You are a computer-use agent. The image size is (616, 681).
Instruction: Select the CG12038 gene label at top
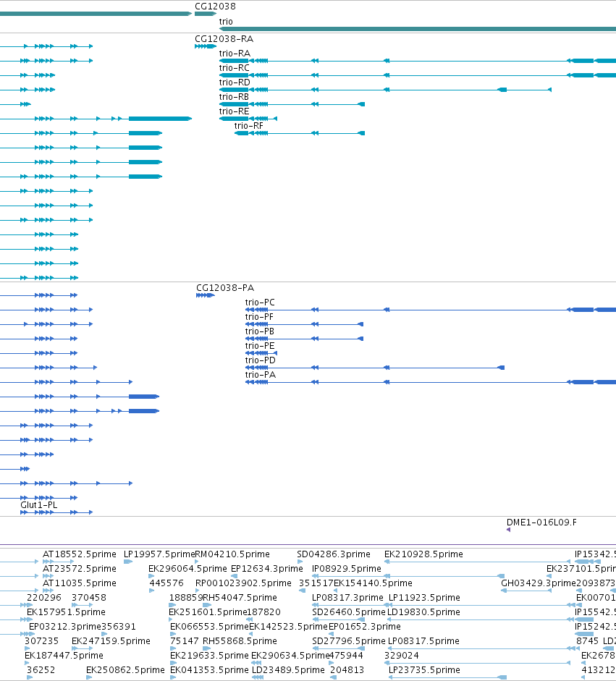215,6
